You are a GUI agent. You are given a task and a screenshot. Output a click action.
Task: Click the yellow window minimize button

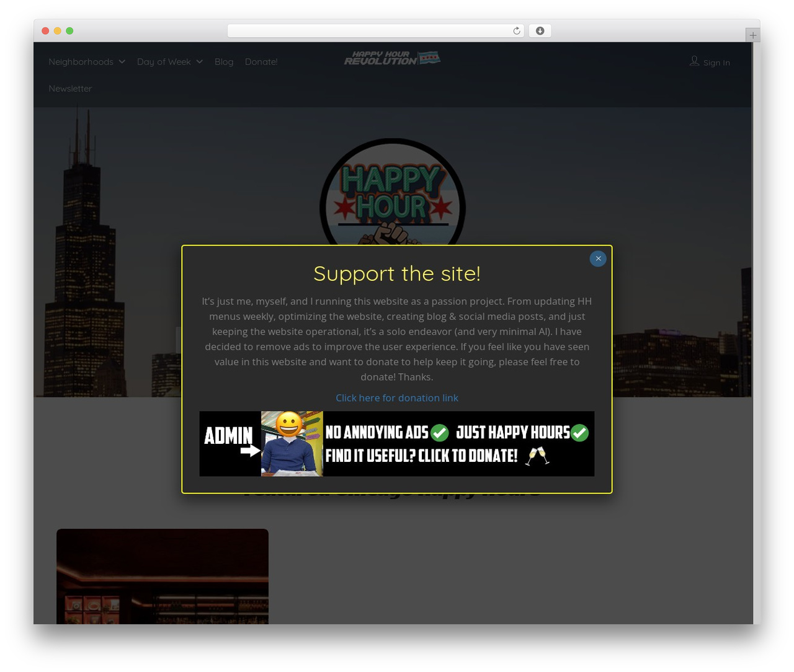[x=58, y=31]
